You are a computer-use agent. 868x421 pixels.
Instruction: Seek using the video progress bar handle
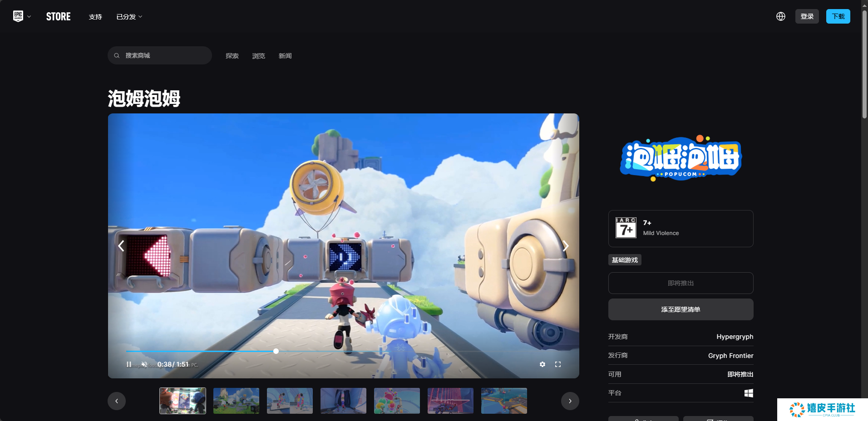click(x=276, y=351)
